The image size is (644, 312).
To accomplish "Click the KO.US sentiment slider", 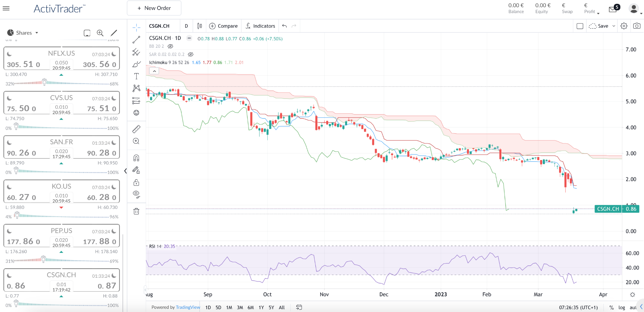I will coord(62,216).
